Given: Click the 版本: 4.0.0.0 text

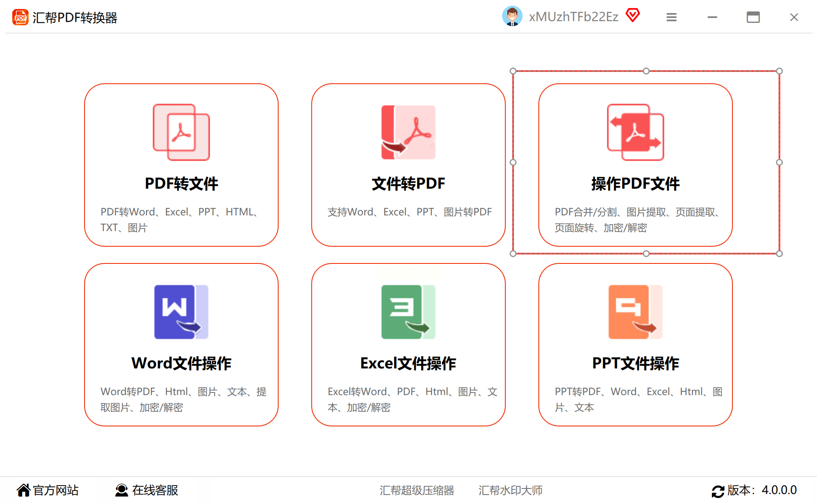Looking at the screenshot, I should (x=762, y=490).
